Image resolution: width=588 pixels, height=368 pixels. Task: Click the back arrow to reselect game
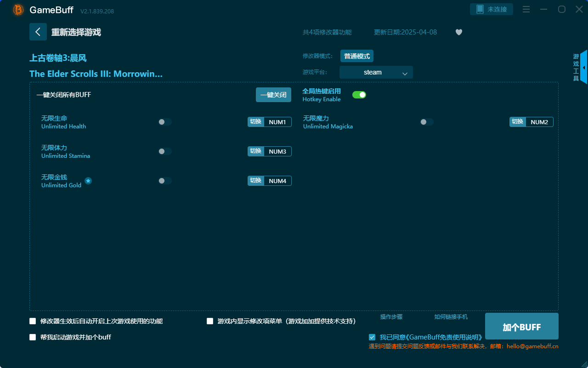38,32
